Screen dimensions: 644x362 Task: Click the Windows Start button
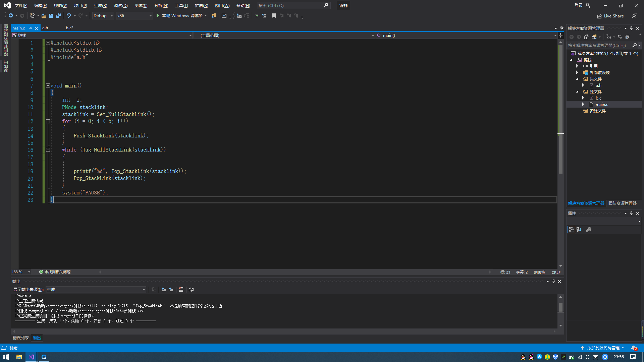(6, 357)
